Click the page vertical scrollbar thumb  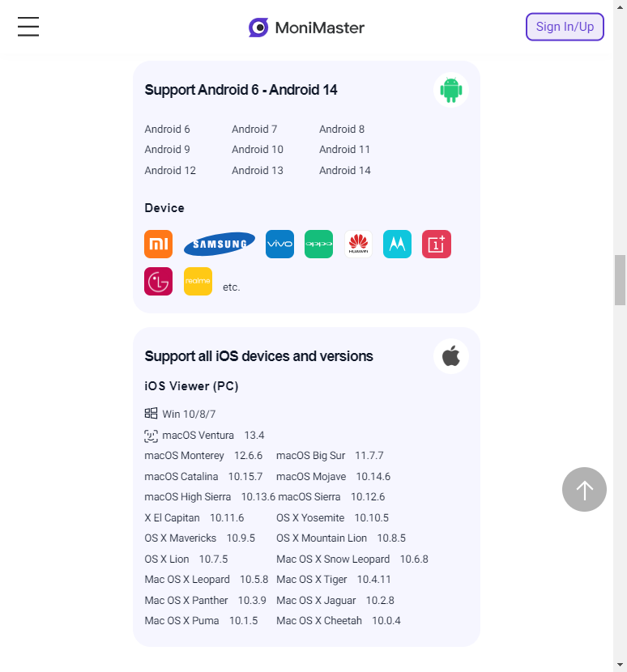pos(620,279)
